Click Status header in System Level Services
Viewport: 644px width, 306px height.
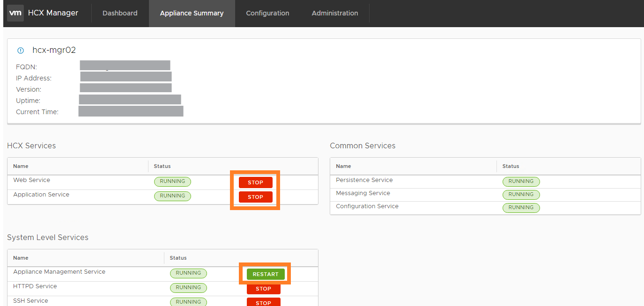(x=178, y=258)
